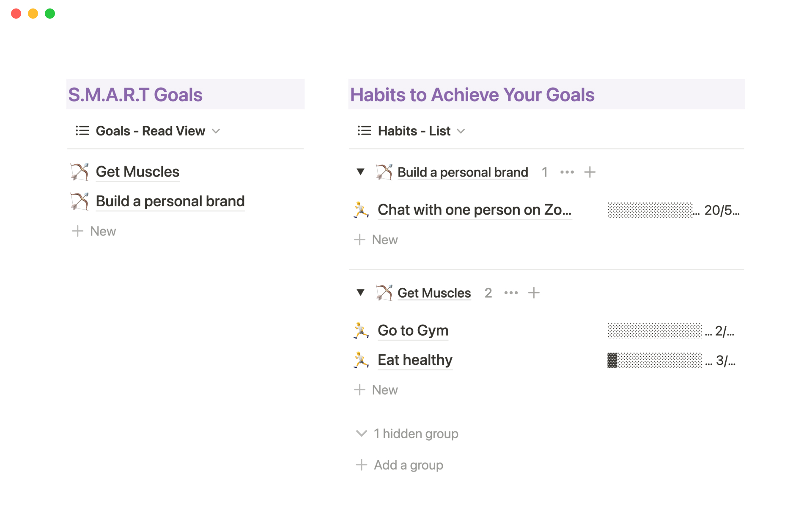
Task: Click the Habits to Achieve Your Goals heading
Action: (472, 95)
